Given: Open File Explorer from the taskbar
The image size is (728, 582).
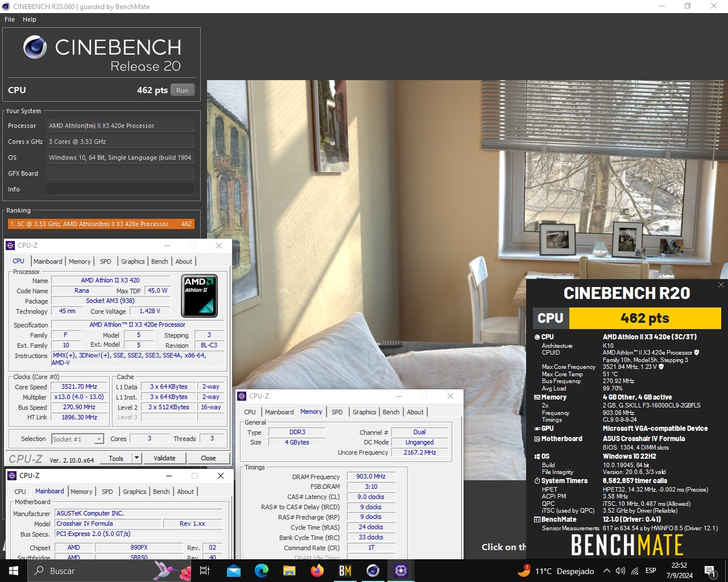Looking at the screenshot, I should tap(289, 571).
